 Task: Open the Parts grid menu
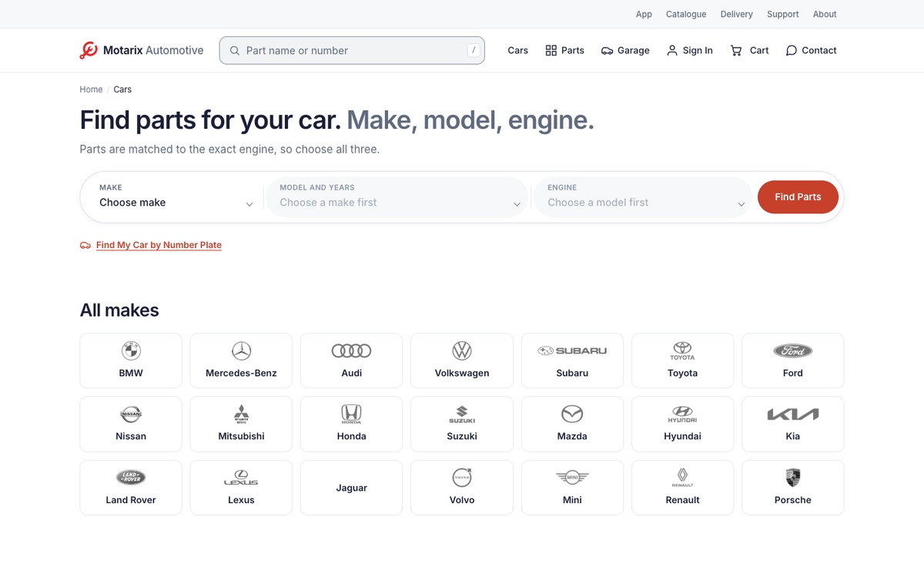[x=564, y=50]
